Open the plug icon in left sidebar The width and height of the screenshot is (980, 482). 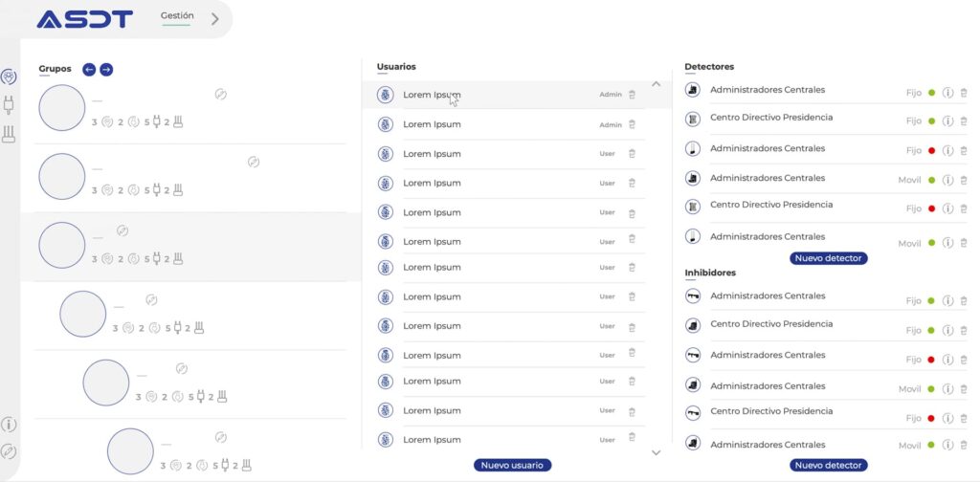pos(10,104)
